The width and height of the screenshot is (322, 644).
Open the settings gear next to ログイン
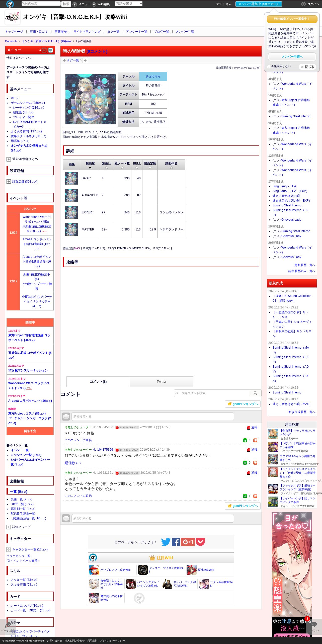click(x=303, y=4)
